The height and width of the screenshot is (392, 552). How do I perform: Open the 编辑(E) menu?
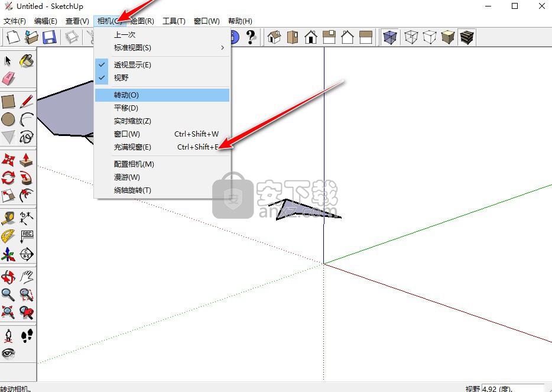tap(46, 21)
